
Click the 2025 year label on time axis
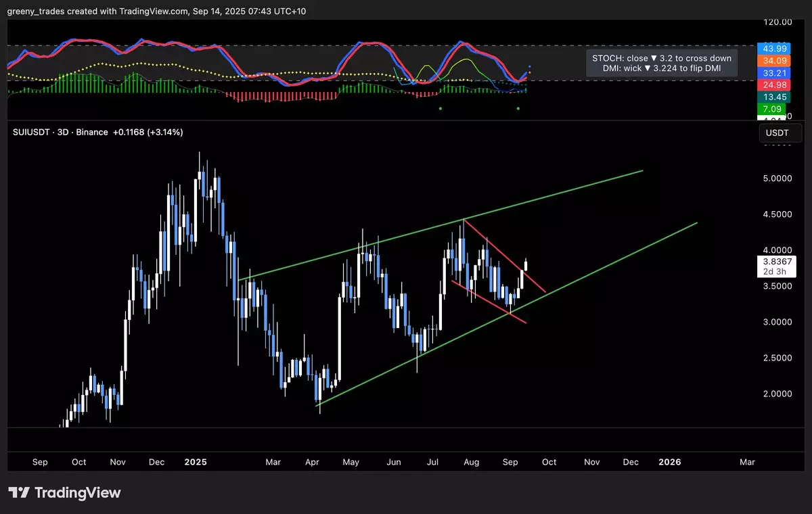click(x=195, y=462)
